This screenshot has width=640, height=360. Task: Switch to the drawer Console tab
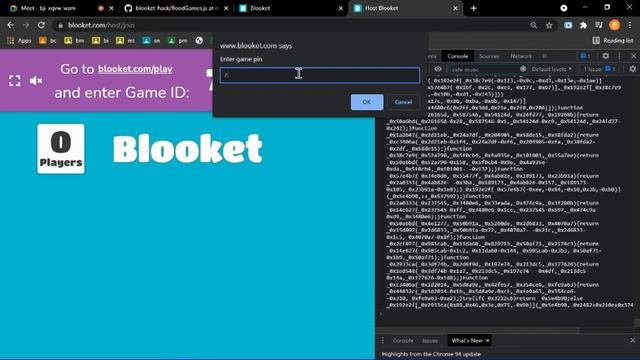tap(403, 340)
